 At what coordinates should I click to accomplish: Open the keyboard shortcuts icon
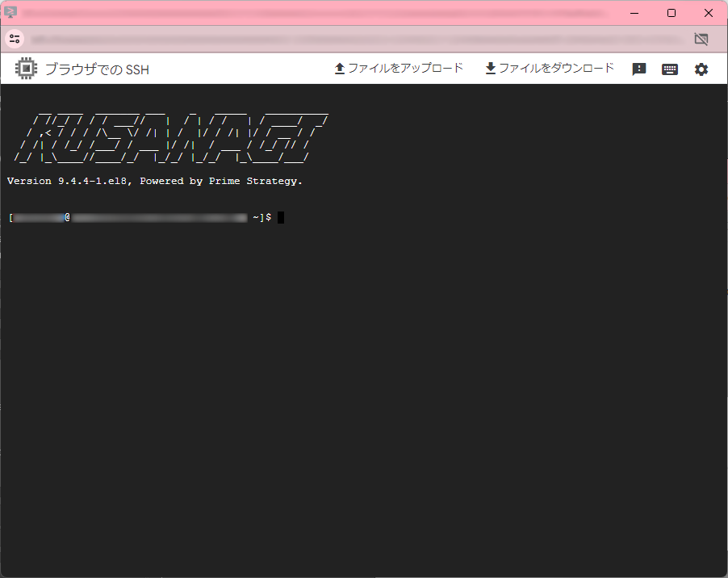(670, 69)
